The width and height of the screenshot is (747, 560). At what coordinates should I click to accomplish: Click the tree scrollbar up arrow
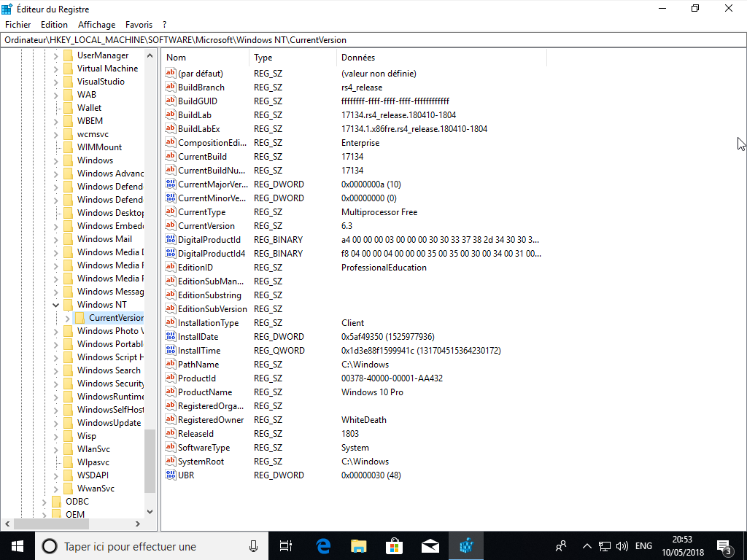click(x=150, y=55)
